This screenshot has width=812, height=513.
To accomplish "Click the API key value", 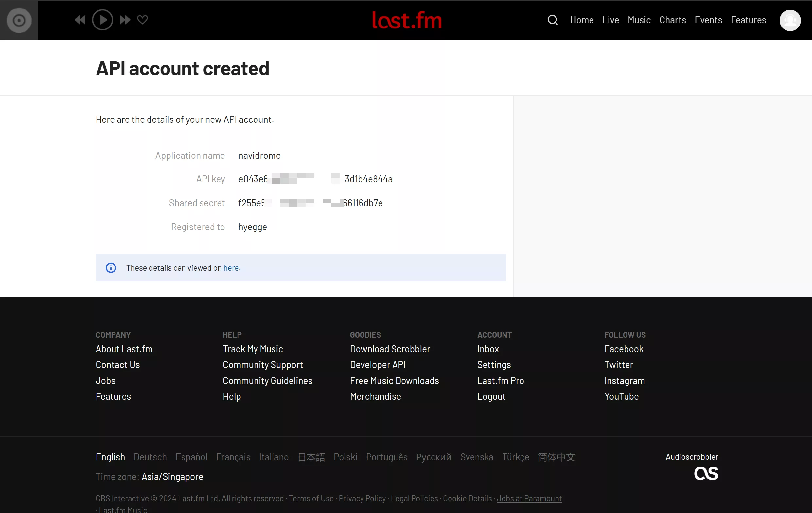I will coord(315,179).
